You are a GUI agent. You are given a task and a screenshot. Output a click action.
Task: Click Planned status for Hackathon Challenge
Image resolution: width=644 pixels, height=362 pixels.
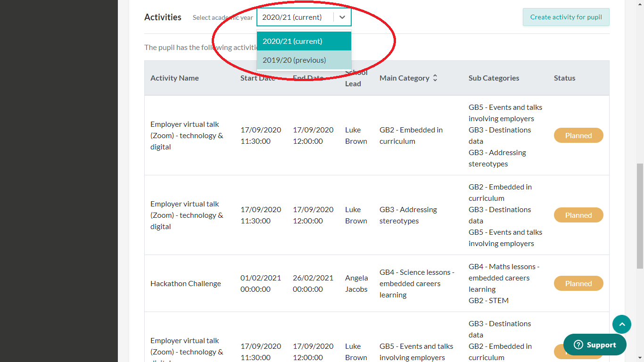pos(578,284)
